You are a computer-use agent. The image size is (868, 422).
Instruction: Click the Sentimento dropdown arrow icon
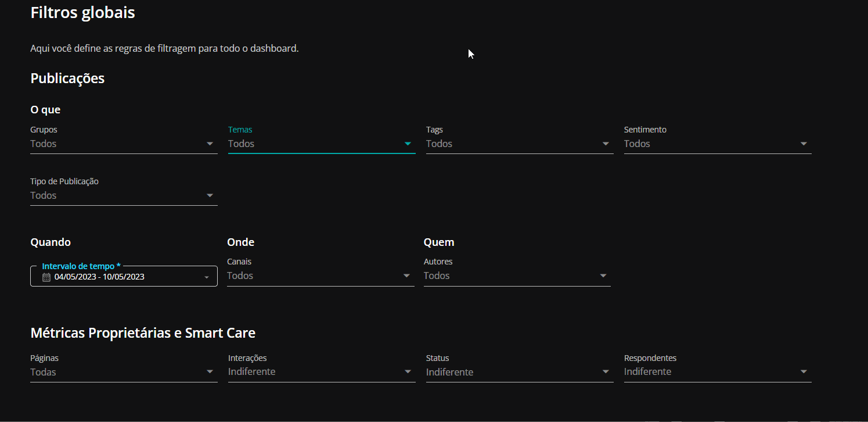click(804, 144)
